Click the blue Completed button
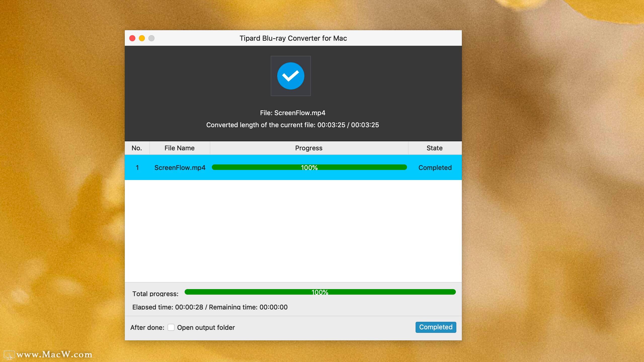 pyautogui.click(x=436, y=327)
